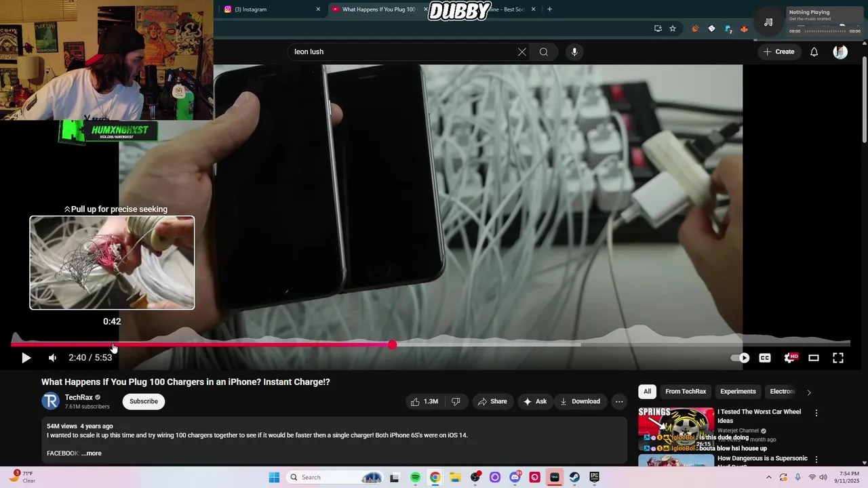Like the video (1.3M)

425,401
